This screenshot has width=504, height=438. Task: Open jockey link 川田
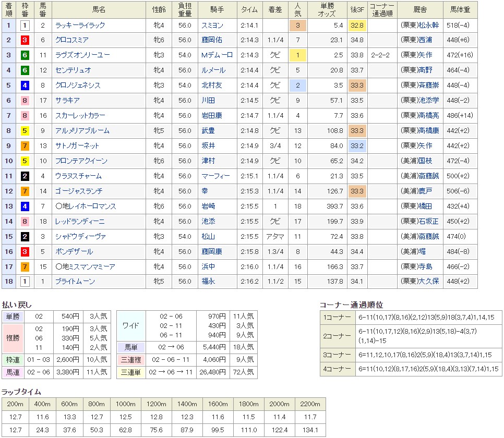(x=208, y=101)
